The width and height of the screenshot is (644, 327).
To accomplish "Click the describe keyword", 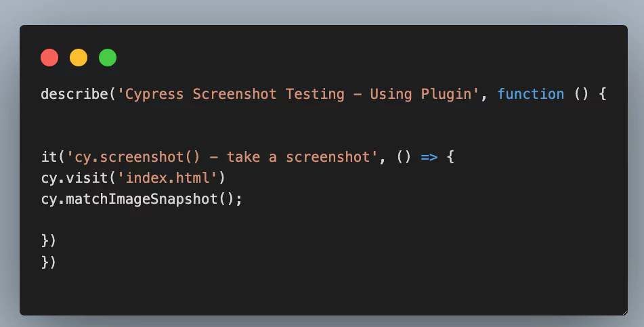I will [74, 94].
